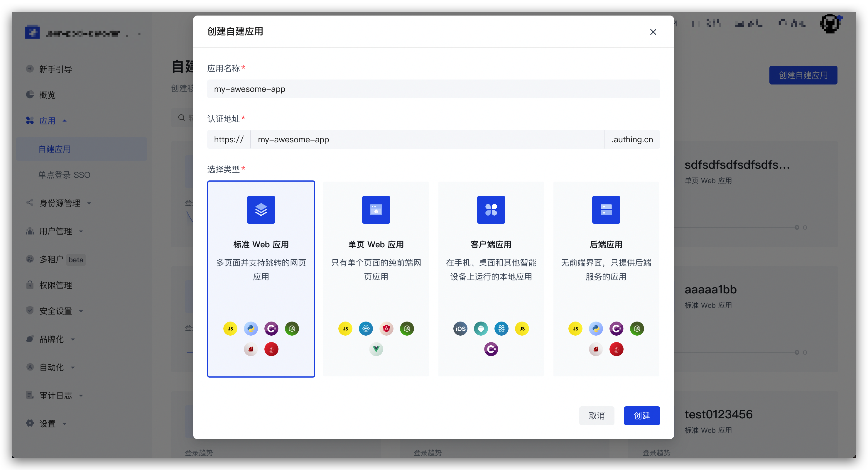Image resolution: width=868 pixels, height=470 pixels.
Task: Collapse the 应用 section in the sidebar
Action: pyautogui.click(x=47, y=121)
